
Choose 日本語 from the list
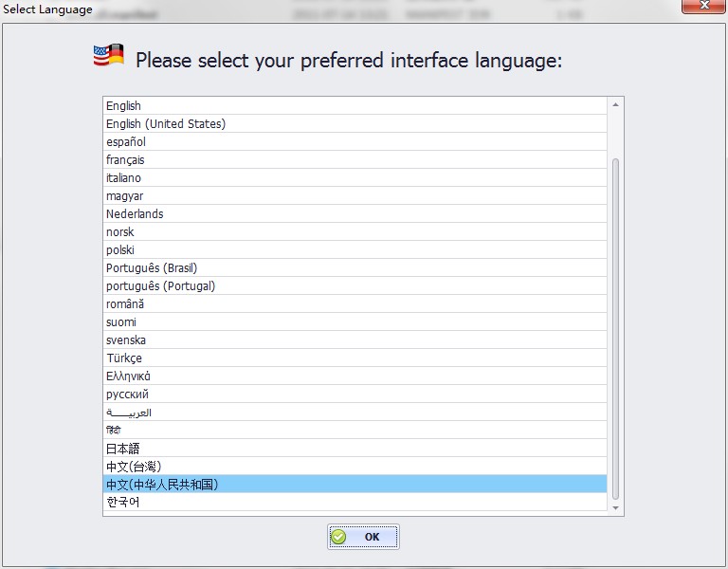pos(123,449)
